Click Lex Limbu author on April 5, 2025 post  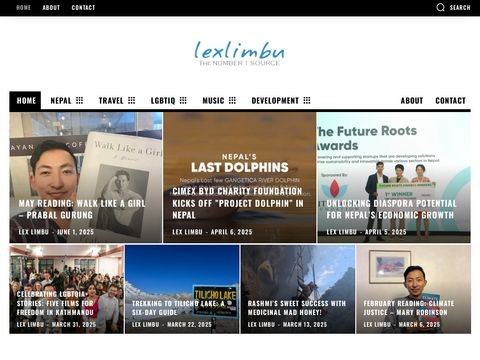(x=341, y=232)
